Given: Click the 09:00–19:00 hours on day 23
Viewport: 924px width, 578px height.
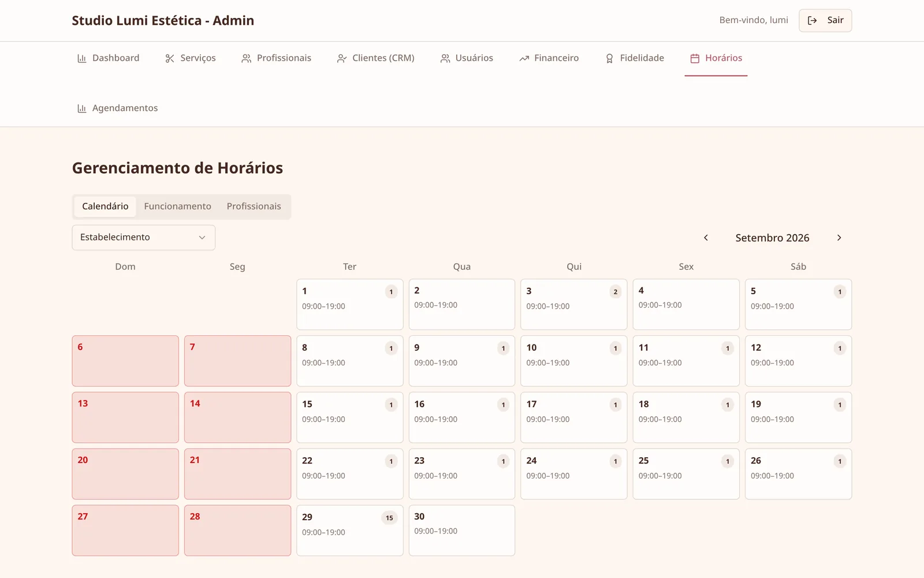Looking at the screenshot, I should pos(435,476).
